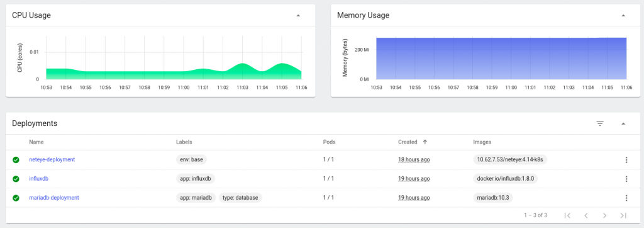The image size is (644, 228).
Task: Open the influxdb deployment link
Action: [39, 179]
